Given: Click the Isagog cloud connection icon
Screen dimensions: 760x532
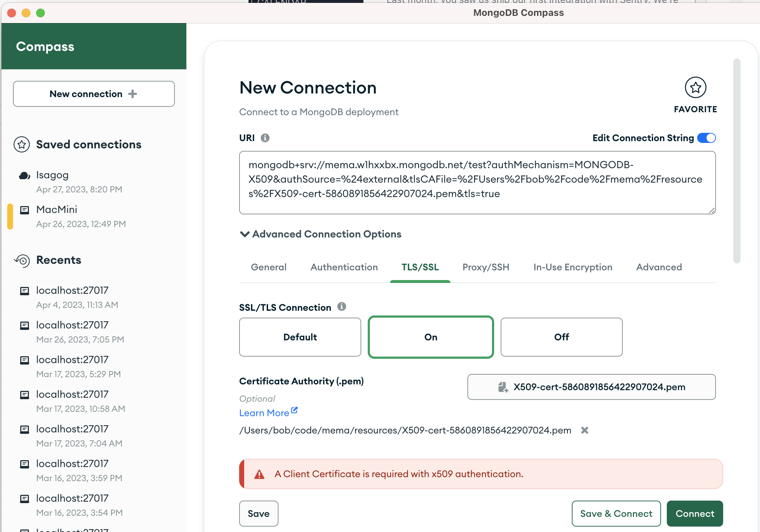Looking at the screenshot, I should (x=25, y=176).
